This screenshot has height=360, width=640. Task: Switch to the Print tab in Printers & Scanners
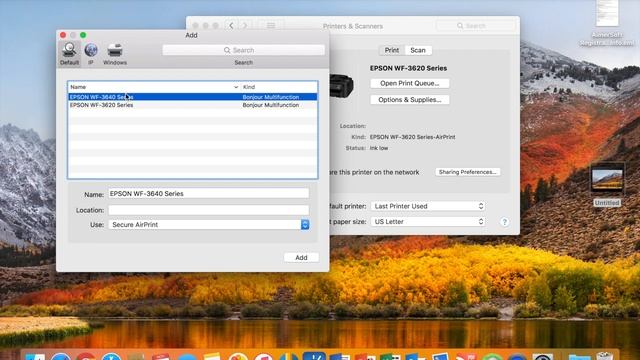coord(391,50)
